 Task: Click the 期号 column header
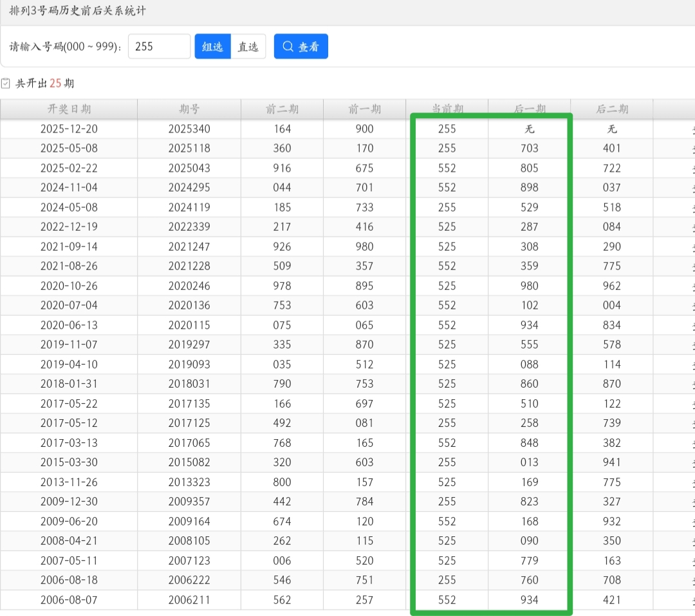189,109
